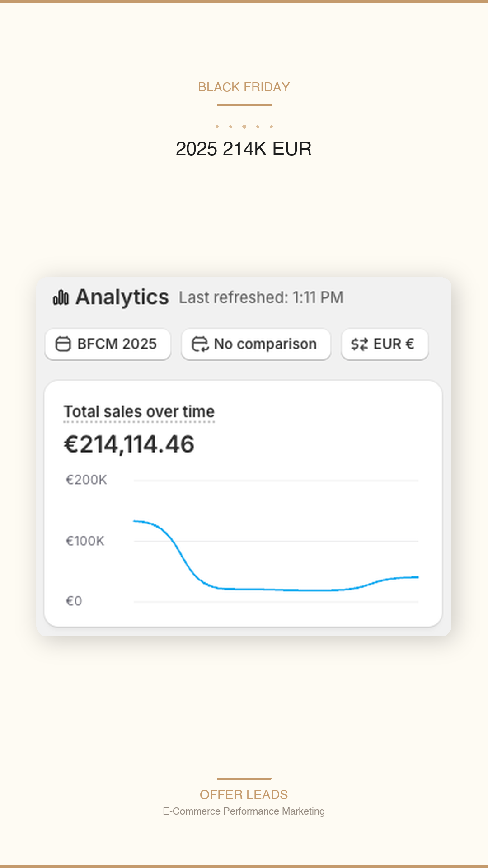Image resolution: width=488 pixels, height=868 pixels.
Task: Open the No comparison selector
Action: point(256,344)
